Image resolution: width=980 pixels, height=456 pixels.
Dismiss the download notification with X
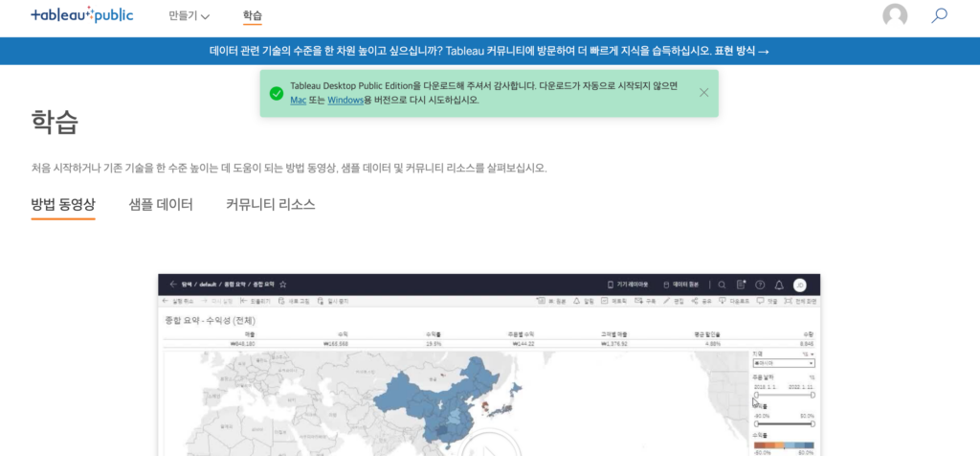(x=703, y=93)
